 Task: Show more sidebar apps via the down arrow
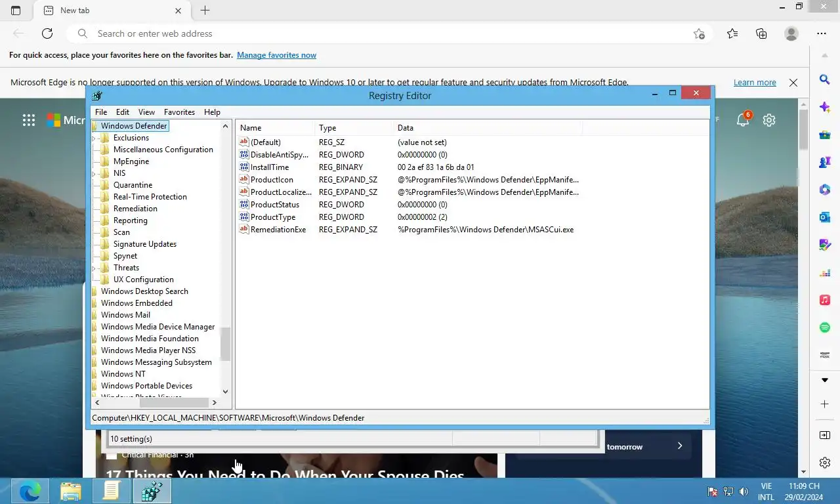(x=825, y=380)
